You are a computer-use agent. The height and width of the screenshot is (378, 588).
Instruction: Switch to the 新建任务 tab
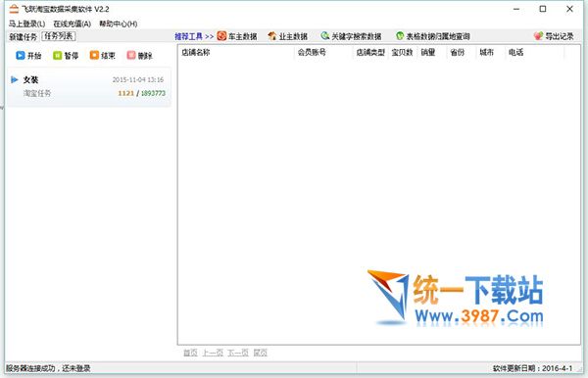pyautogui.click(x=24, y=36)
